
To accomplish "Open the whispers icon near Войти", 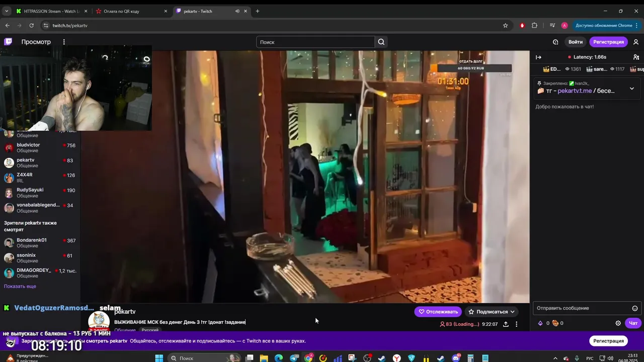I will [555, 42].
